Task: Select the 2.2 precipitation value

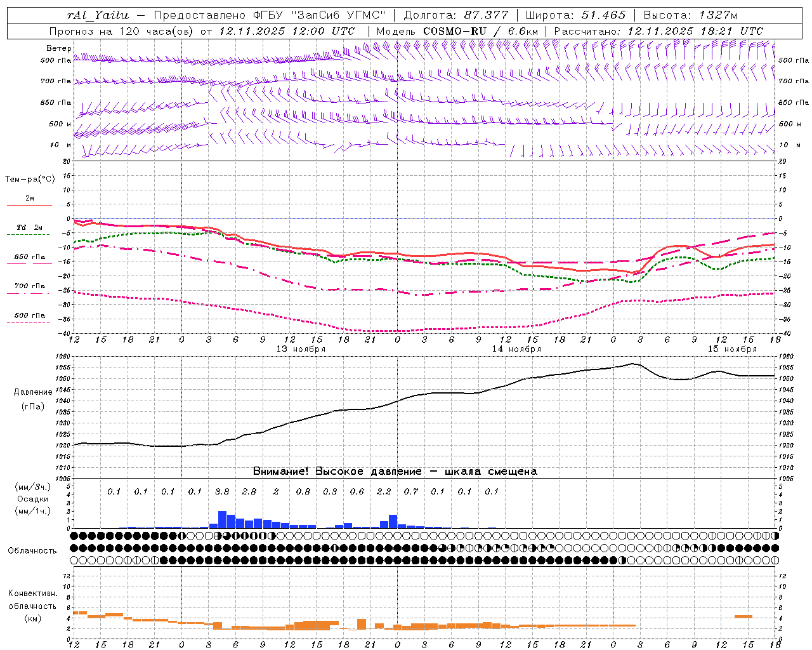Action: coord(384,491)
